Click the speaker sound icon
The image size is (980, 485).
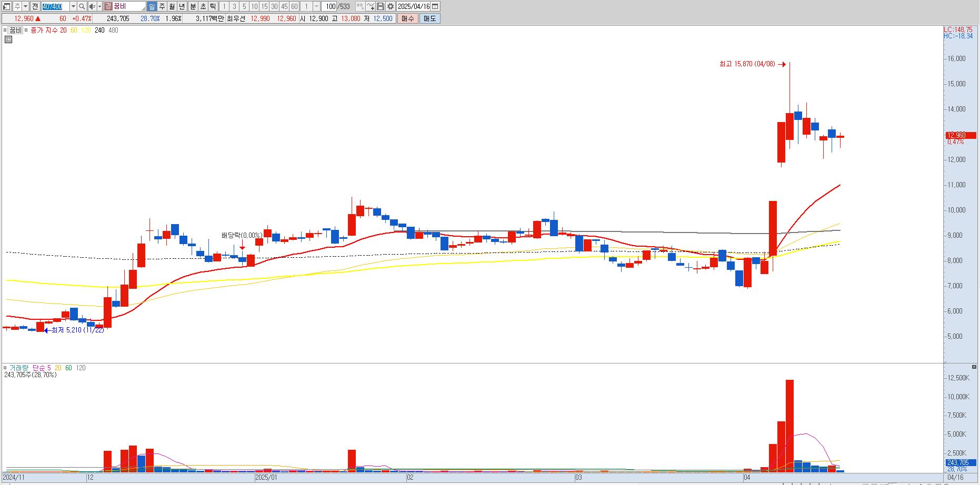92,6
